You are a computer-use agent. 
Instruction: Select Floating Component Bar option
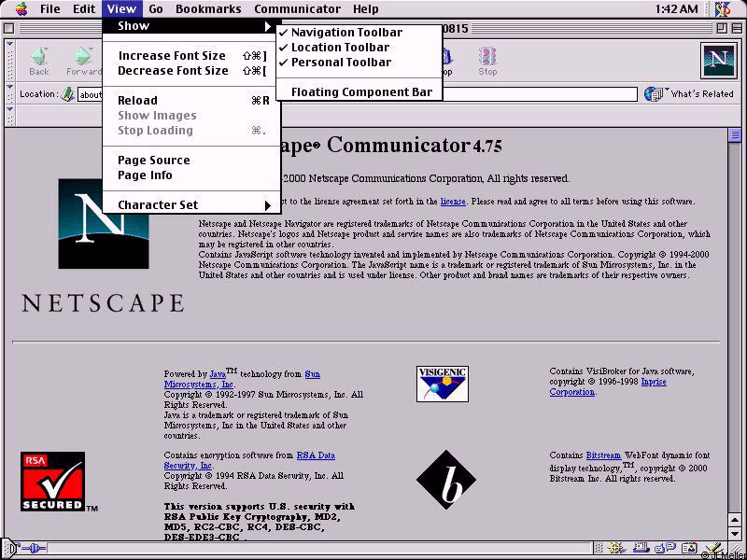[359, 91]
